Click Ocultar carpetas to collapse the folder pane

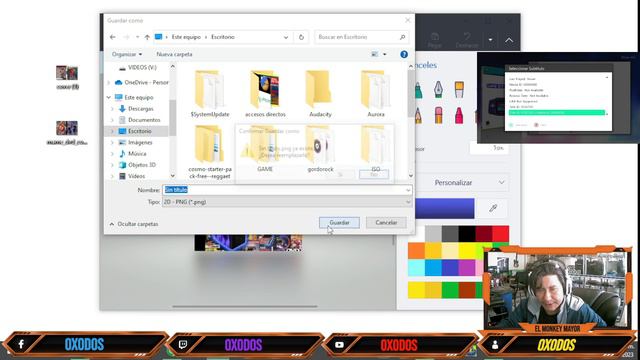(134, 224)
